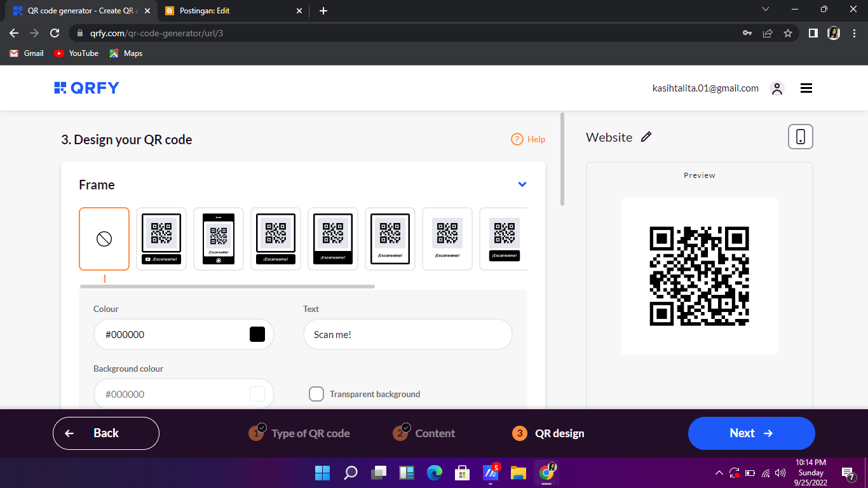The image size is (868, 488).
Task: Click the 'Scan me!' text field
Action: pos(408,334)
